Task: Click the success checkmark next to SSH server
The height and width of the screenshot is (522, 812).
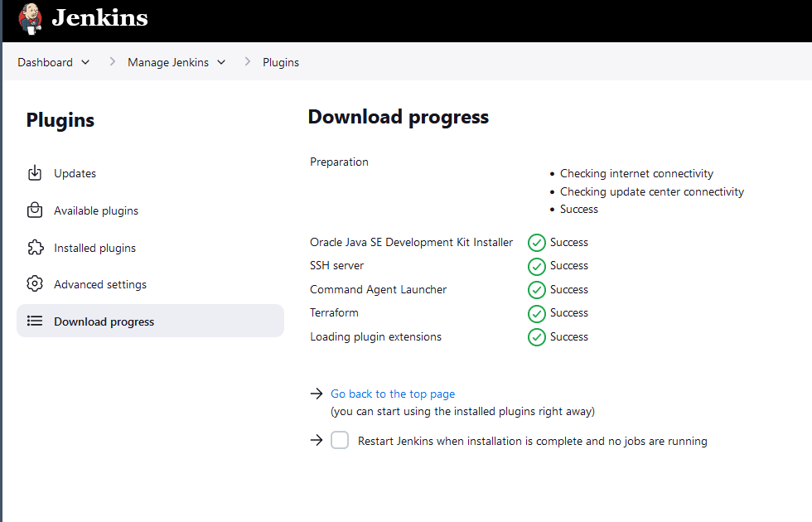Action: (537, 266)
